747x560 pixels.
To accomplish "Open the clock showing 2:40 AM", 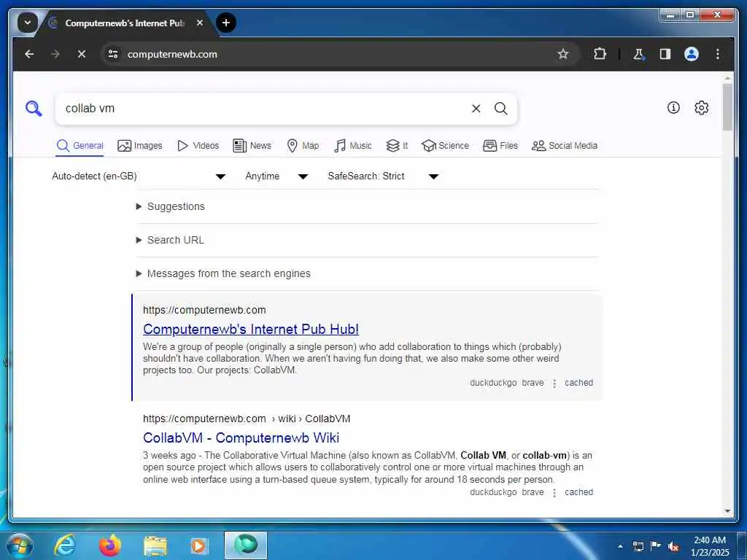I will pyautogui.click(x=710, y=546).
